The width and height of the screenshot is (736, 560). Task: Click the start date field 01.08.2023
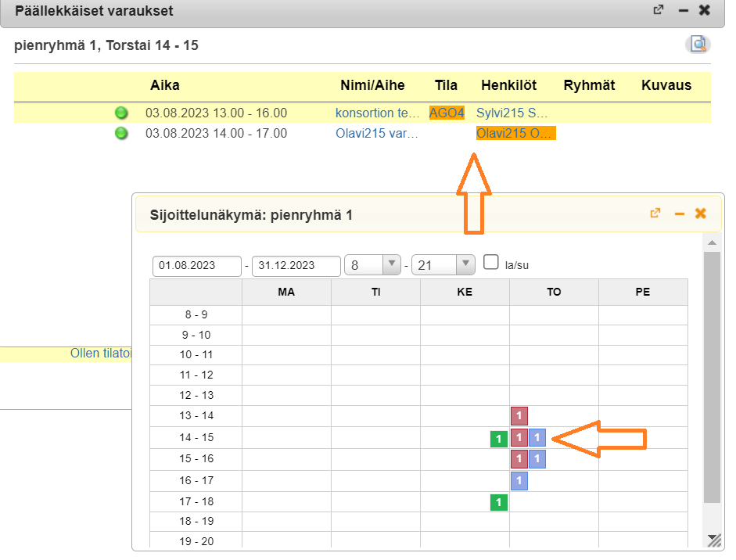[196, 265]
